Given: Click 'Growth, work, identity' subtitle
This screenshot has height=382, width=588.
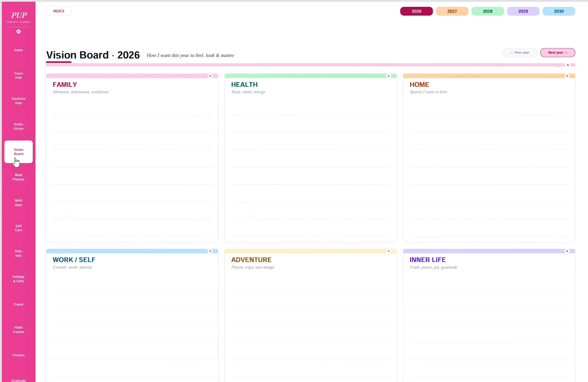Looking at the screenshot, I should click(72, 267).
